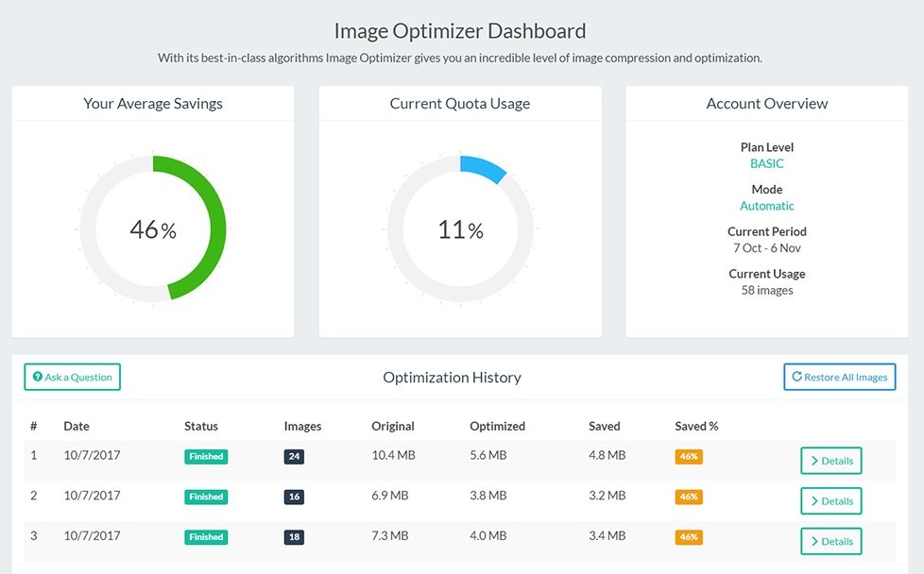
Task: Click the 10/7/2017 date in row 2
Action: click(92, 496)
